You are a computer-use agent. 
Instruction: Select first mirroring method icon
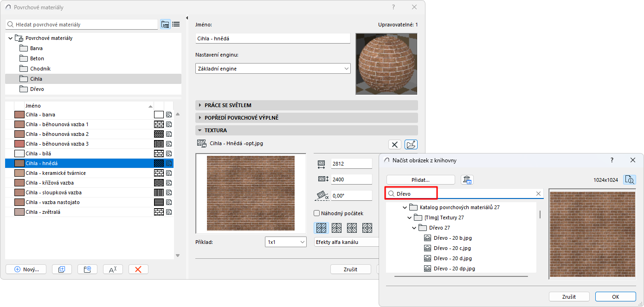pos(321,228)
